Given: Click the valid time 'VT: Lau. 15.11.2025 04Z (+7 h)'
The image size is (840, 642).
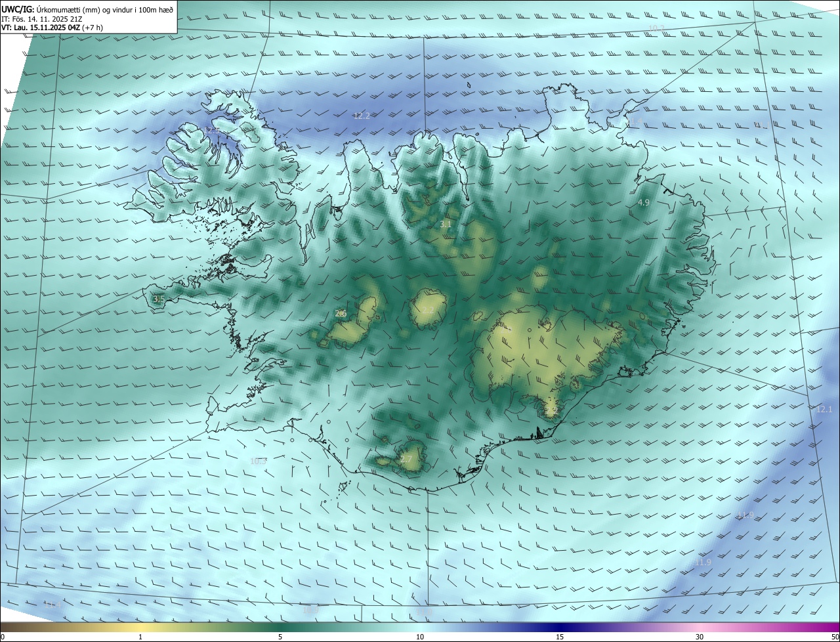Looking at the screenshot, I should (52, 28).
